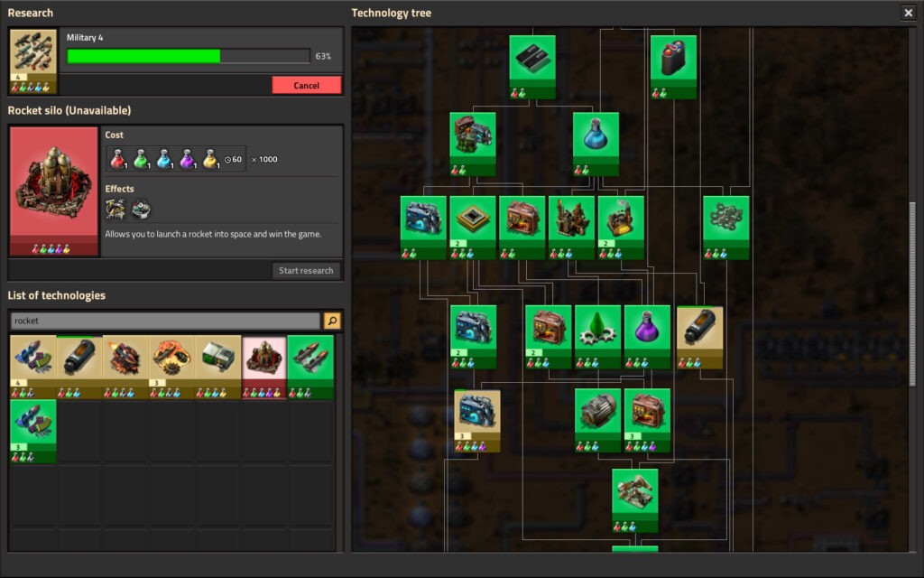Click the Electric engine technology node
The height and width of the screenshot is (578, 924).
pos(597,415)
